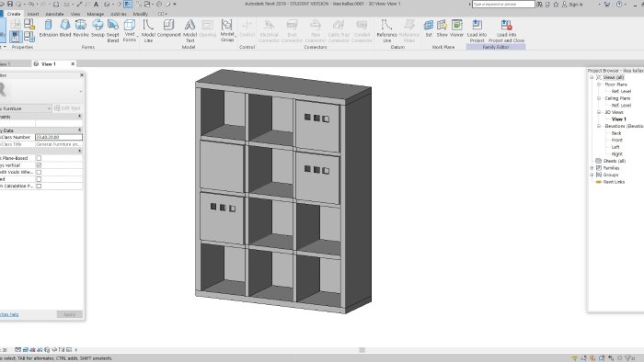Close the Properties palette
This screenshot has width=644, height=362.
tap(82, 75)
